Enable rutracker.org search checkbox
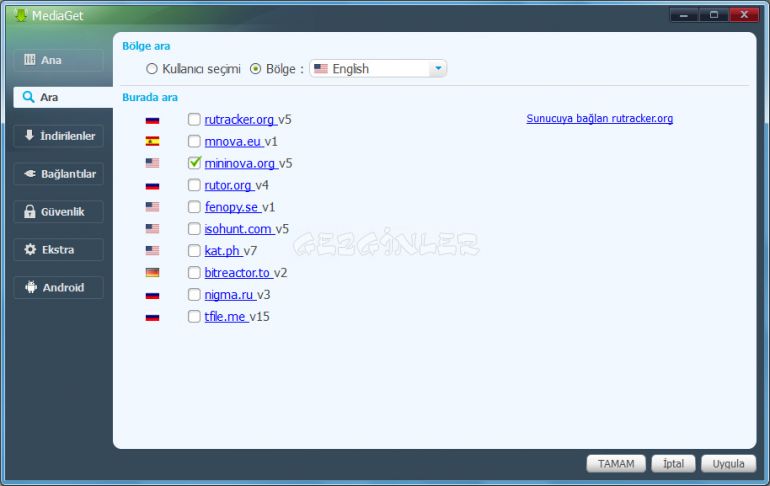Image resolution: width=770 pixels, height=486 pixels. (194, 119)
